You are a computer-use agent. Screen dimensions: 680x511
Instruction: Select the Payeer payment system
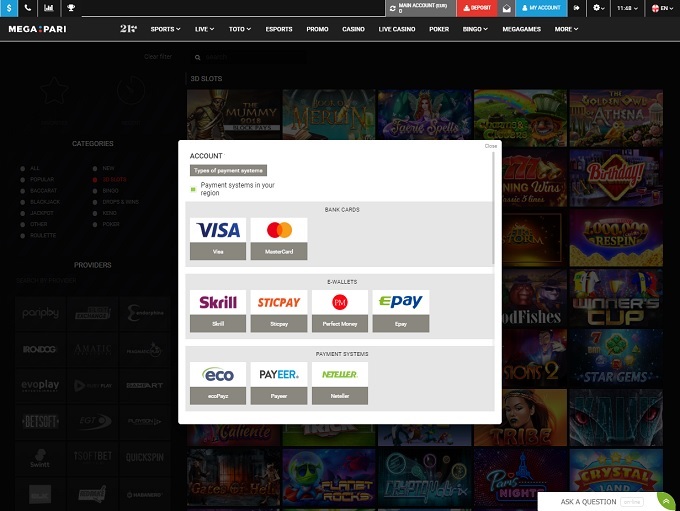pyautogui.click(x=279, y=382)
